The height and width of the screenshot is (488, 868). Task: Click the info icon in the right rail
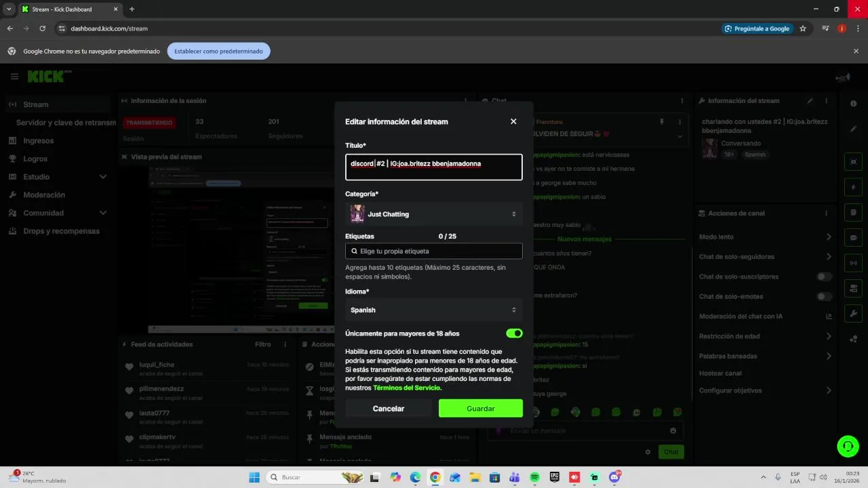click(853, 104)
